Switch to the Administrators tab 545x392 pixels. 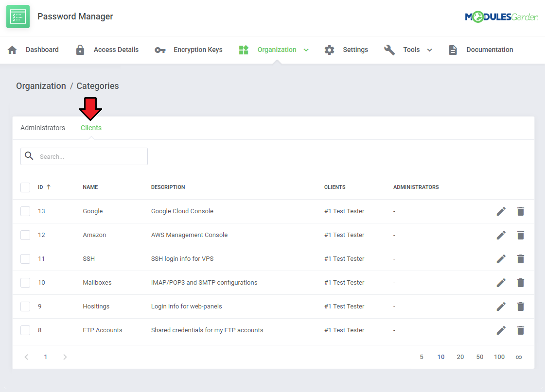pyautogui.click(x=43, y=128)
